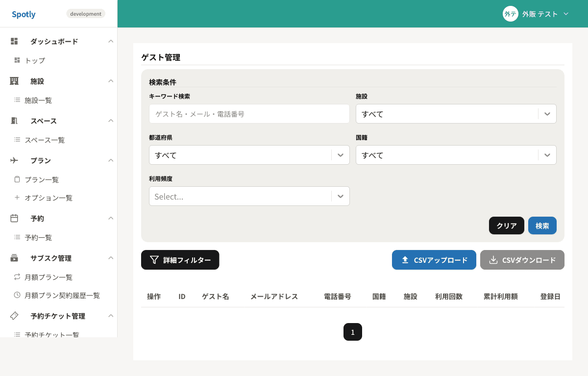Open the 国籍 filter dropdown
The image size is (588, 376).
456,155
